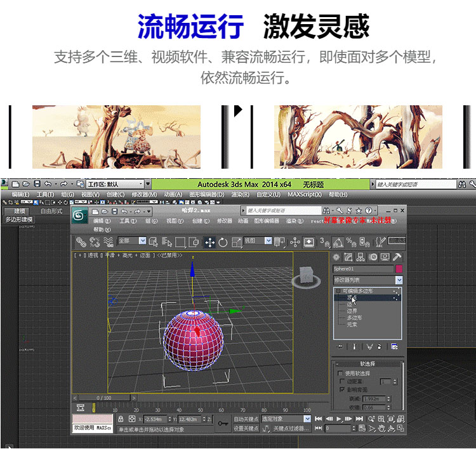Open 帮助(H) menu in the front window
This screenshot has height=449, width=476.
pyautogui.click(x=102, y=230)
